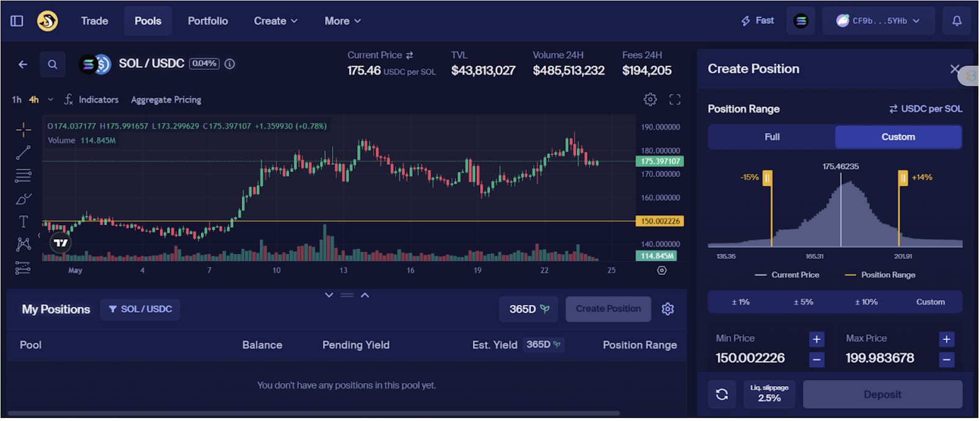Screen dimensions: 980x421
Task: Open the More navigation dropdown
Action: tap(342, 21)
